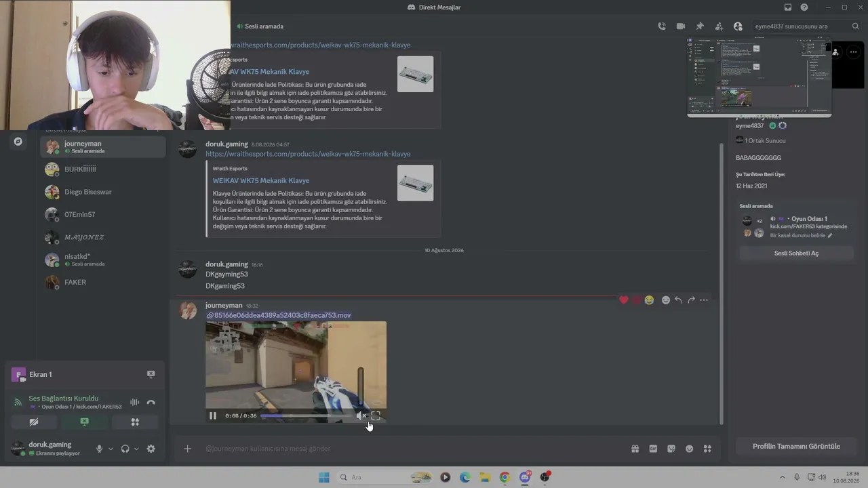Open the Diego Biseswar direct message
The height and width of the screenshot is (488, 868).
pyautogui.click(x=103, y=192)
